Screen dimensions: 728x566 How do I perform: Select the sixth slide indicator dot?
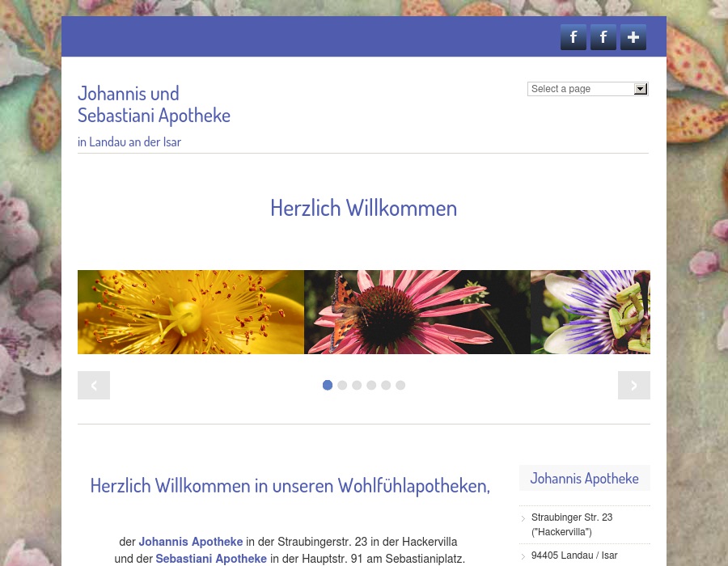click(x=400, y=385)
